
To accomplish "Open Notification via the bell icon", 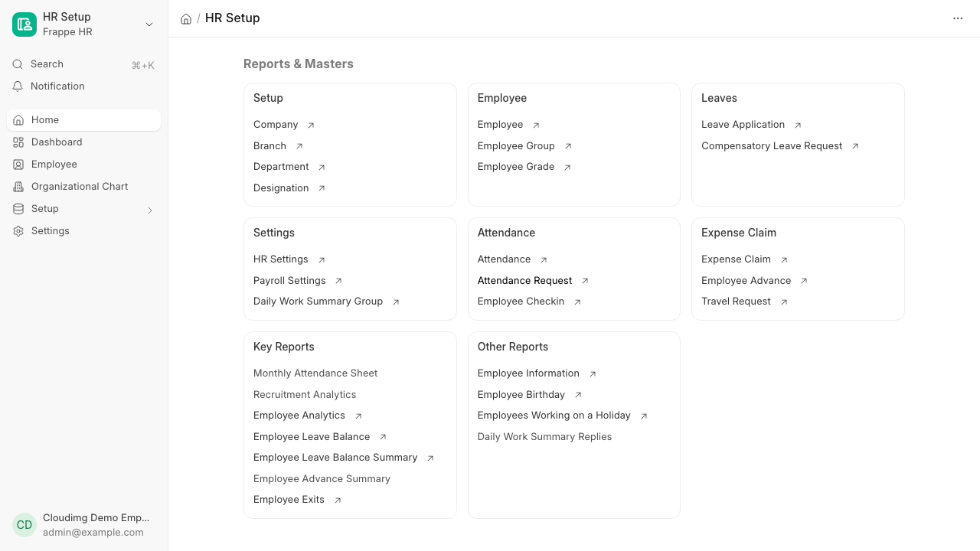I will point(18,86).
